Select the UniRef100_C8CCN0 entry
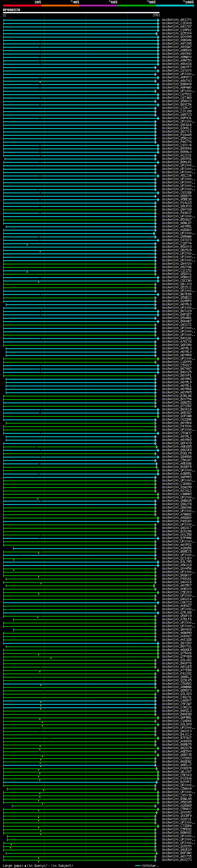197x868 pixels. pyautogui.click(x=176, y=281)
